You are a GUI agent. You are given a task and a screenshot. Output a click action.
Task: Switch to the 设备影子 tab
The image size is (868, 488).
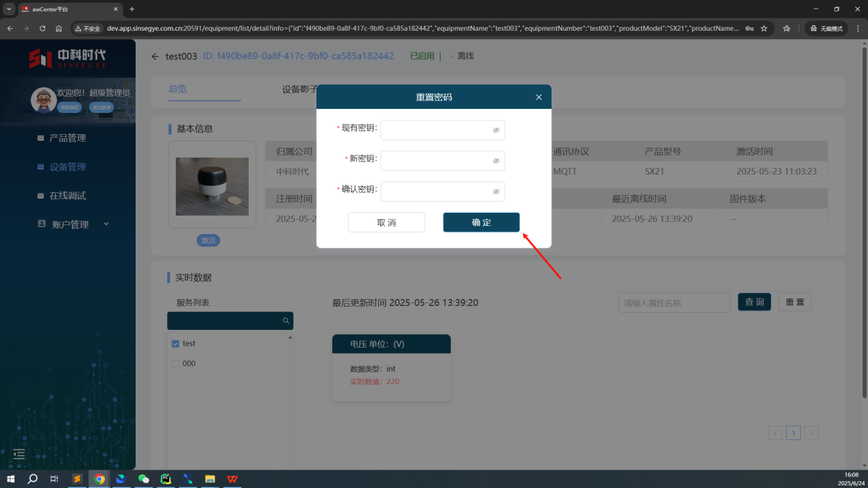coord(300,89)
